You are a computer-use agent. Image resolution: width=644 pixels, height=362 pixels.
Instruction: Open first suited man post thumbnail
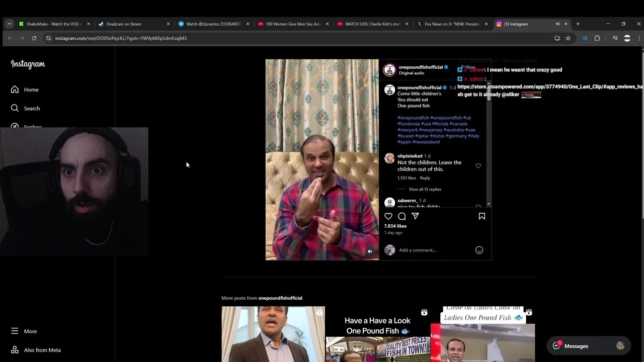coord(273,334)
